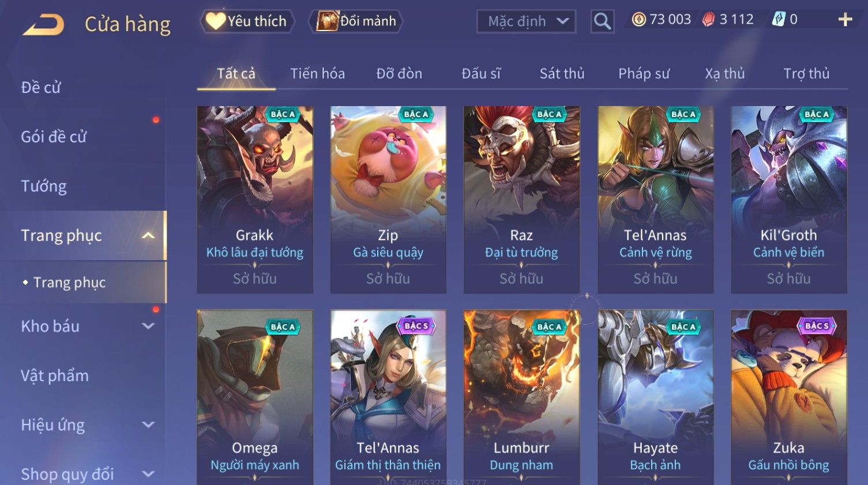This screenshot has width=868, height=485.
Task: Open Zuka Gấu nhồi bông skin
Action: pos(788,397)
